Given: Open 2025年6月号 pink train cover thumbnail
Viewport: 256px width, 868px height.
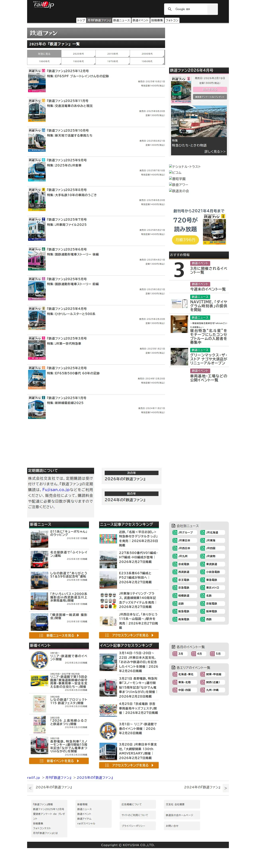Looking at the screenshot, I should point(37,259).
